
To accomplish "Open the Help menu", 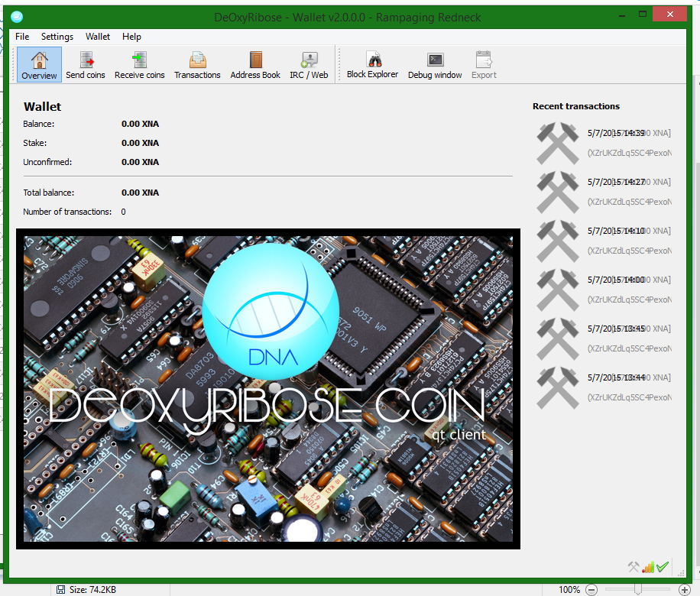I will (131, 37).
